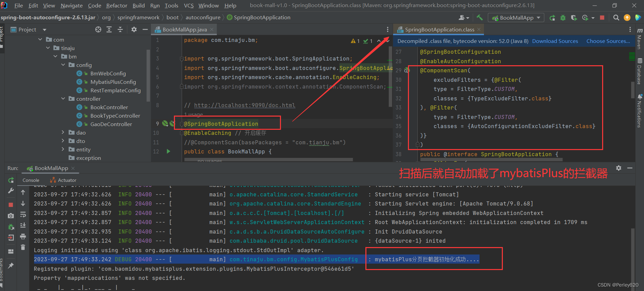The image size is (644, 291).
Task: Run BookMallApp with coverage
Action: 574,18
